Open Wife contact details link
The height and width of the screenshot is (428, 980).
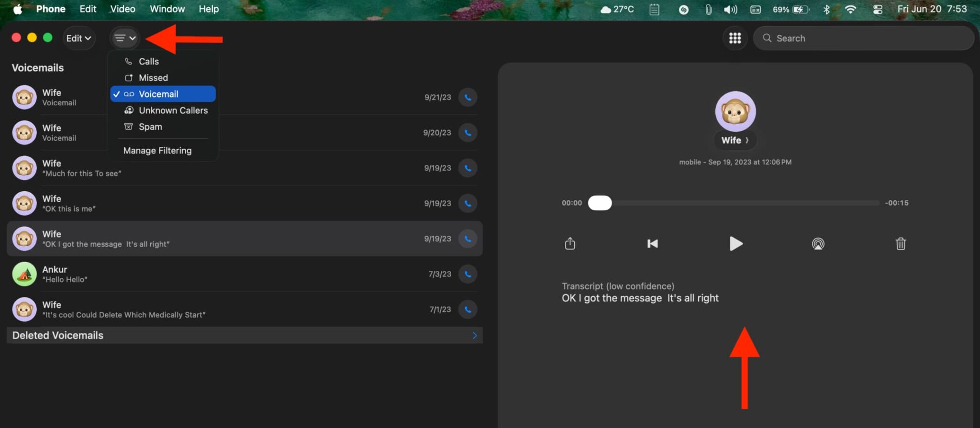point(735,141)
